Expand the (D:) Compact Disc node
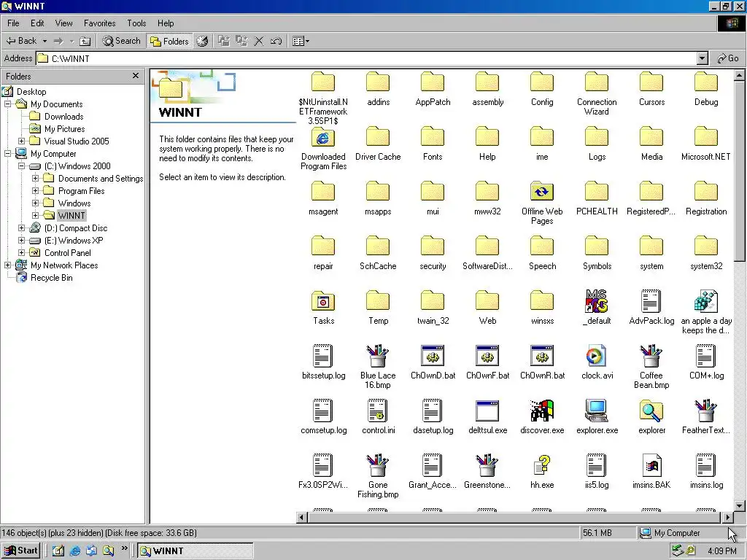747x560 pixels. pos(21,227)
